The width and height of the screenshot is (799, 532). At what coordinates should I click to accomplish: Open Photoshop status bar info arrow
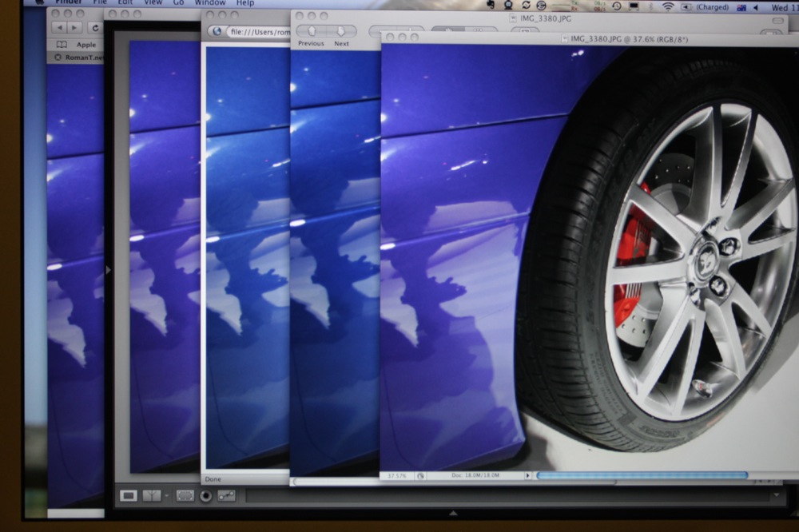click(x=527, y=475)
